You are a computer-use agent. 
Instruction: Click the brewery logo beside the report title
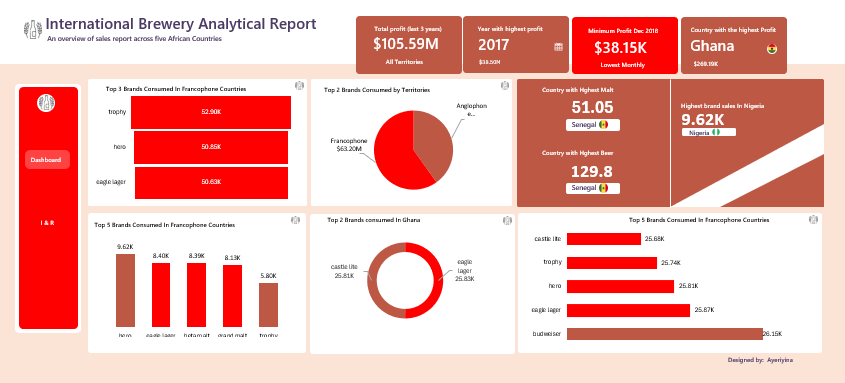[33, 29]
